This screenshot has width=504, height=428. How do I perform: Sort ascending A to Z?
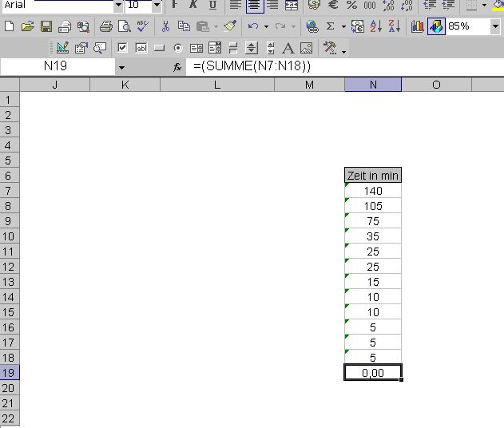click(375, 26)
